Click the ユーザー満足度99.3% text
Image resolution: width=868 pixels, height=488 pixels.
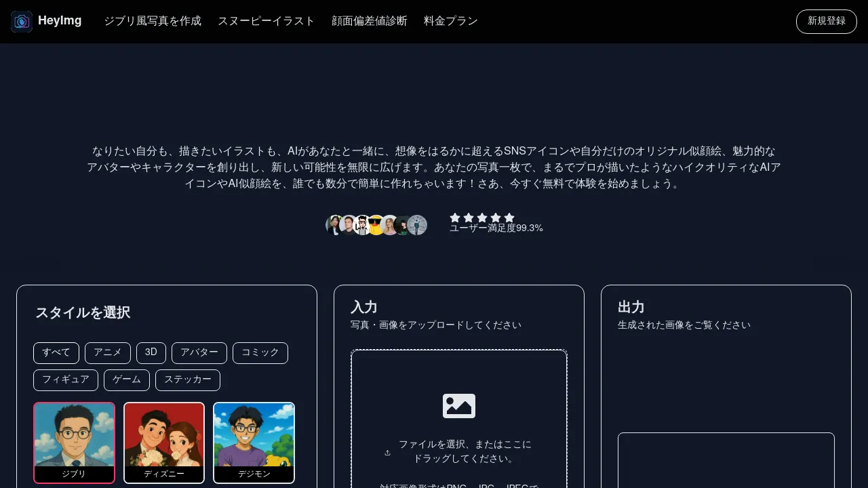pos(496,228)
